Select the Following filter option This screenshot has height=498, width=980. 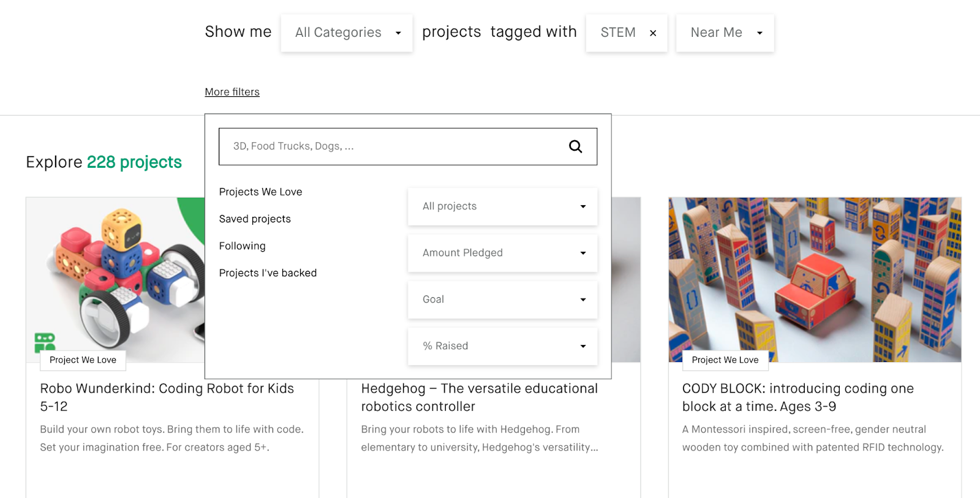[x=243, y=246]
